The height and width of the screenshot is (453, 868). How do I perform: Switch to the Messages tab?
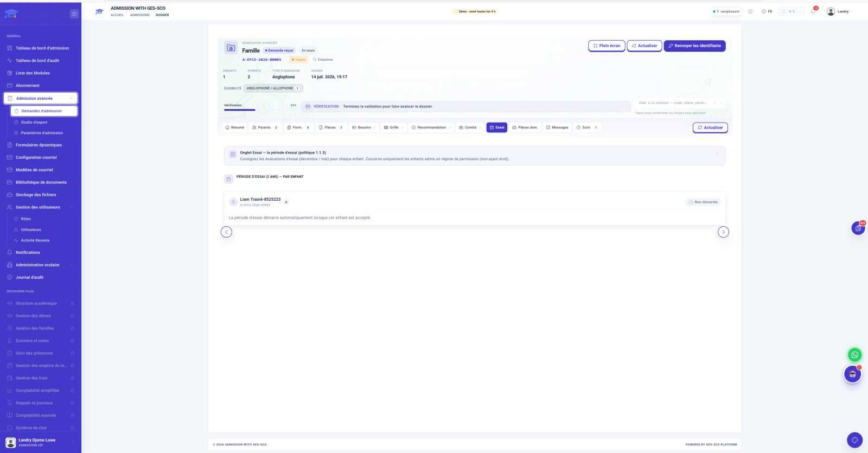point(557,127)
